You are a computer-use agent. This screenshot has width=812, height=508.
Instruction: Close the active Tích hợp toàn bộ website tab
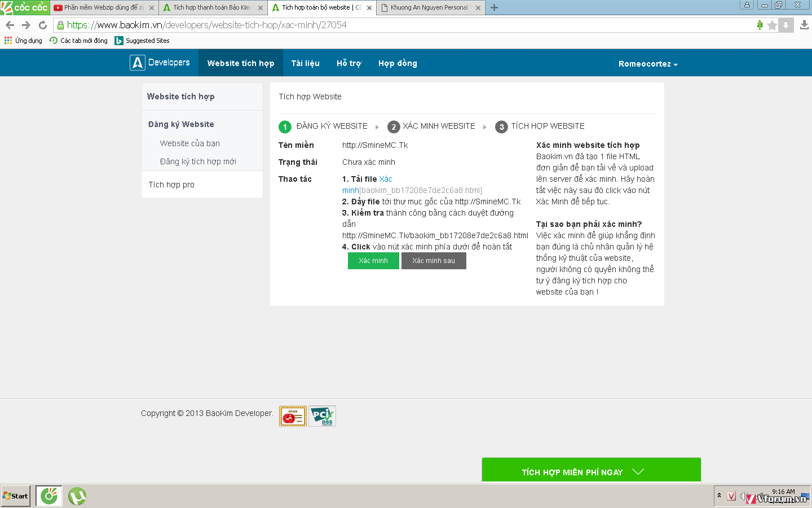click(x=369, y=8)
